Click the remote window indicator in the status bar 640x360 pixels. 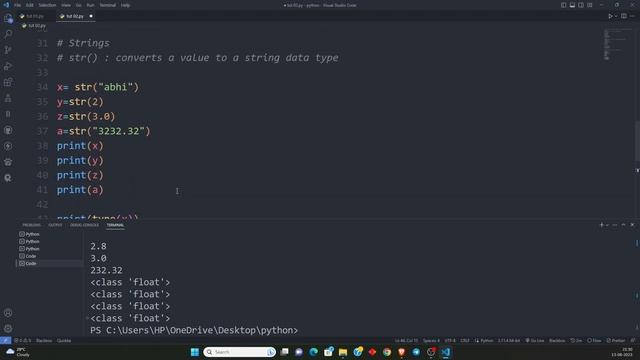(x=5, y=340)
